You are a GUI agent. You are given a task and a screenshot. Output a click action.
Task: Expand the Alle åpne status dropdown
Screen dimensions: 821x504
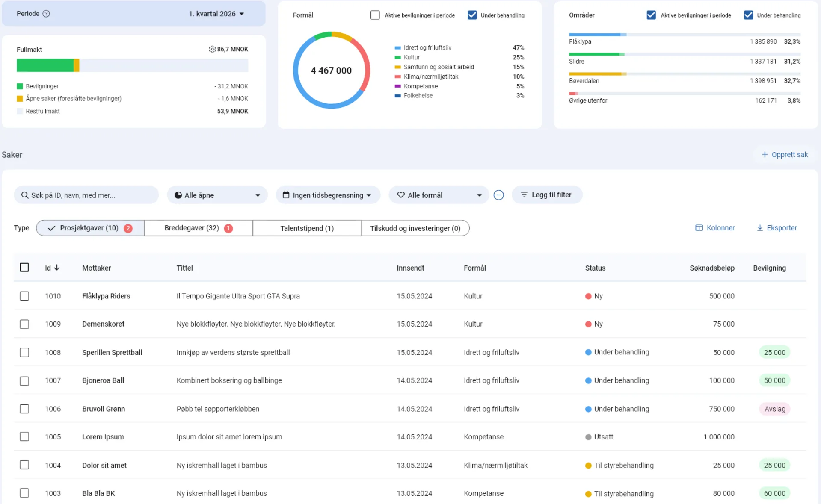point(217,195)
